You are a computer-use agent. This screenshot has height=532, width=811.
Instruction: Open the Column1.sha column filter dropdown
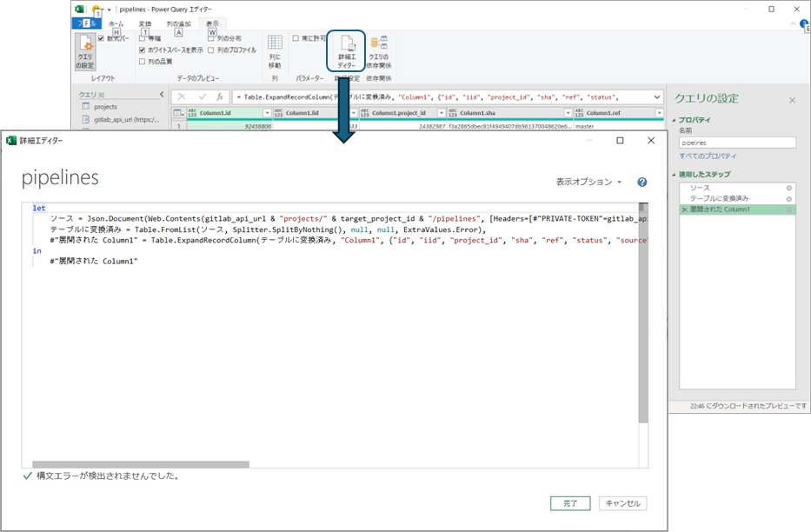tap(568, 113)
